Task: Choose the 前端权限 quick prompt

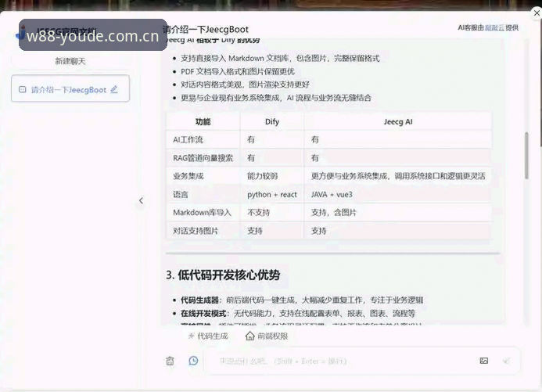Action: [x=267, y=336]
